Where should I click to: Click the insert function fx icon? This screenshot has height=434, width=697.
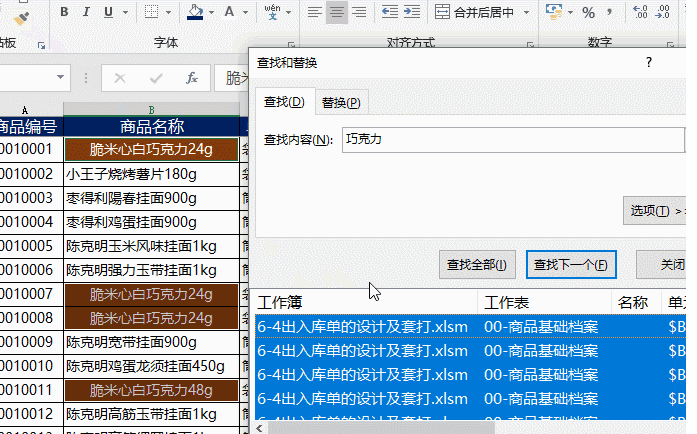(192, 78)
